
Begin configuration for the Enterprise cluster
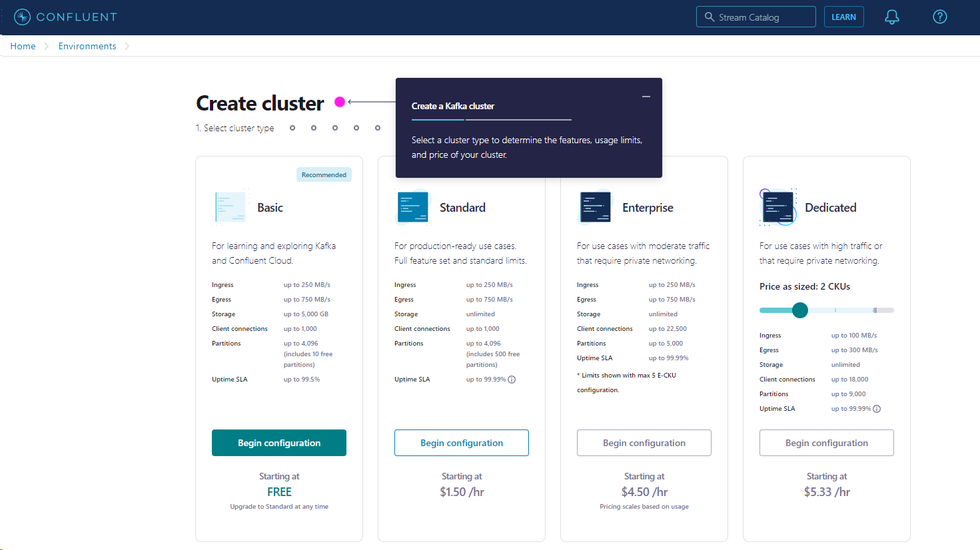point(644,443)
